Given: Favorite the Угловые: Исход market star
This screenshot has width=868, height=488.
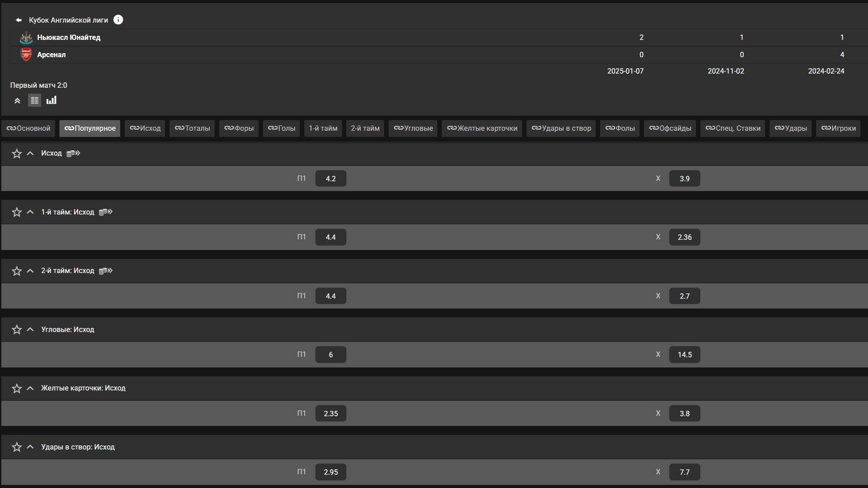Looking at the screenshot, I should [x=17, y=330].
